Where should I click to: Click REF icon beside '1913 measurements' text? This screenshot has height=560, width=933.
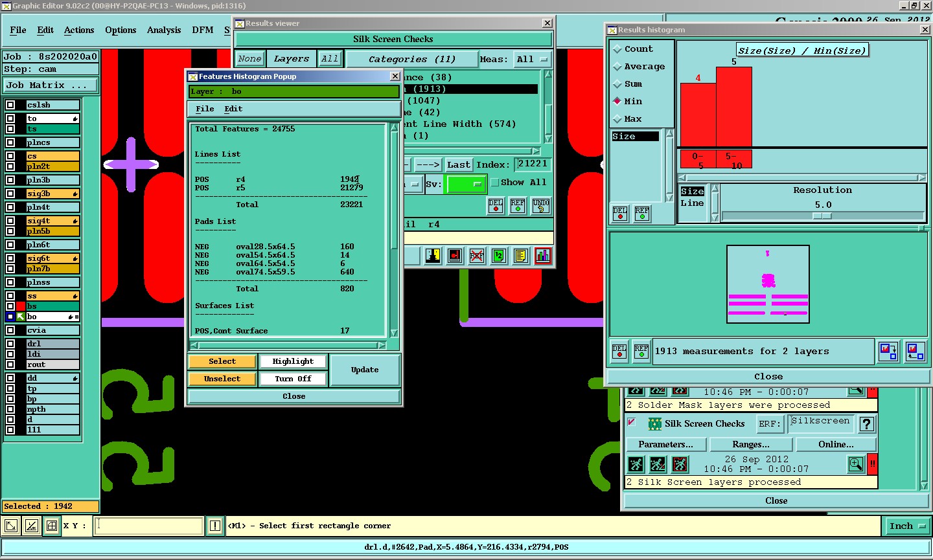pyautogui.click(x=641, y=352)
